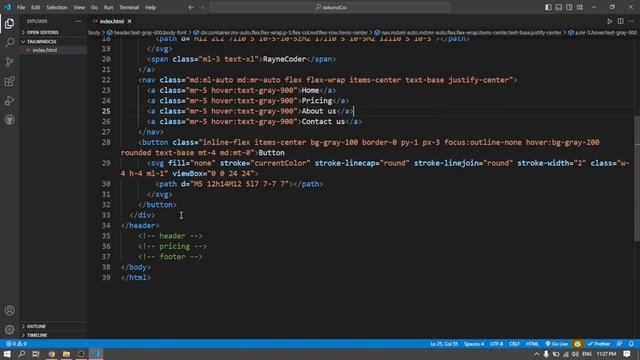The image size is (640, 360).
Task: Open the Customize Layout icon
Action: pyautogui.click(x=580, y=7)
